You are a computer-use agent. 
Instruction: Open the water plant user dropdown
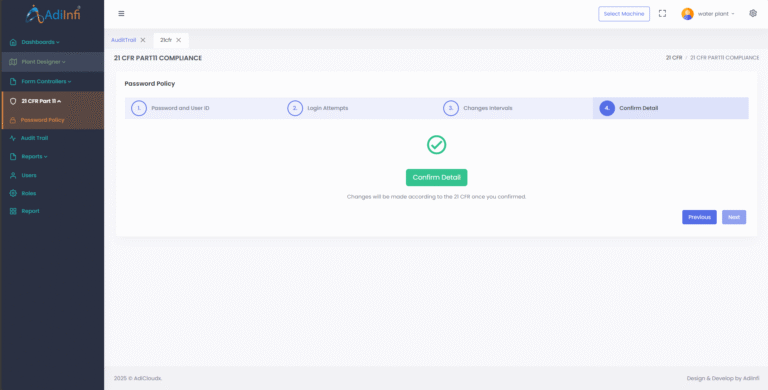tap(716, 14)
